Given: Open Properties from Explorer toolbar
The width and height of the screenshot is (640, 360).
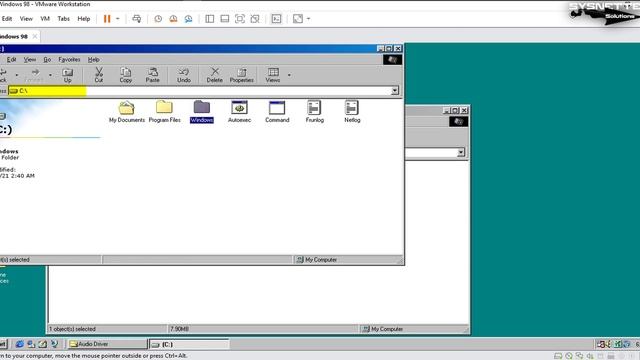Looking at the screenshot, I should coord(242,75).
